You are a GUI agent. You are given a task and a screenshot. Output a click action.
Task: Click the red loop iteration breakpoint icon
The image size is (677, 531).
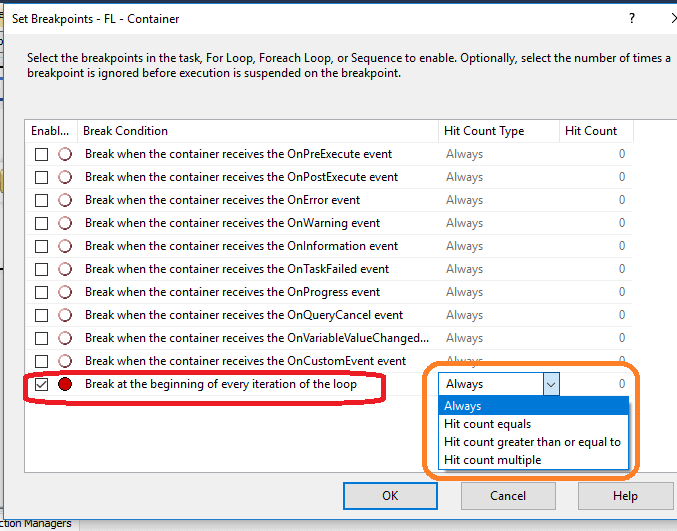(x=65, y=384)
